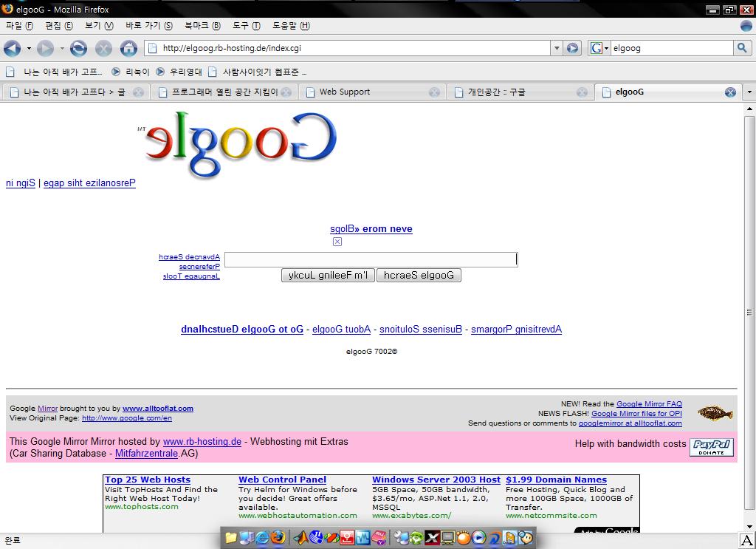Open the folder icon in the dock

pyautogui.click(x=231, y=537)
